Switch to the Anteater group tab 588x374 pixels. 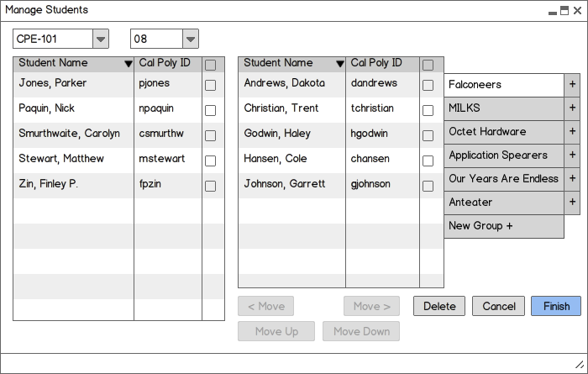tap(504, 203)
